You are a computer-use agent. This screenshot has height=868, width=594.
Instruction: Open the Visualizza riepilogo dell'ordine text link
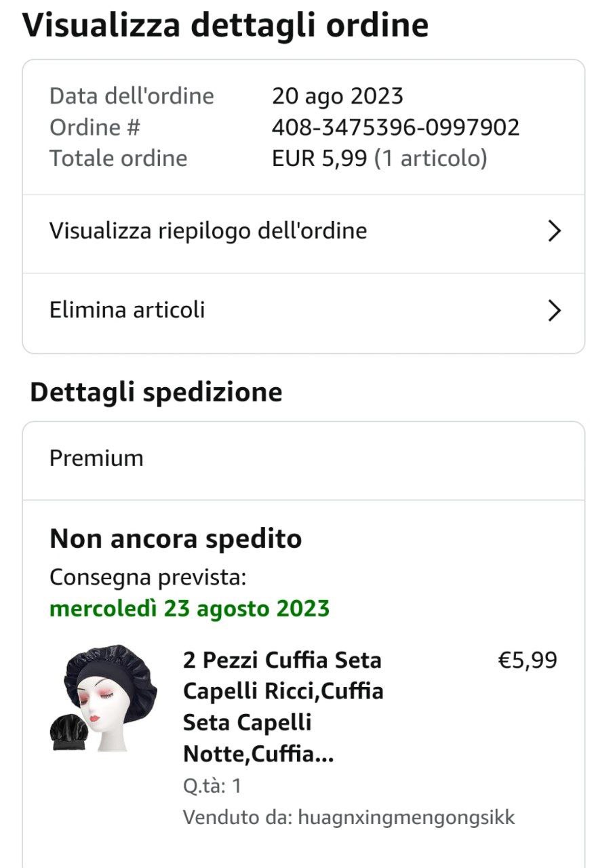pyautogui.click(x=208, y=231)
